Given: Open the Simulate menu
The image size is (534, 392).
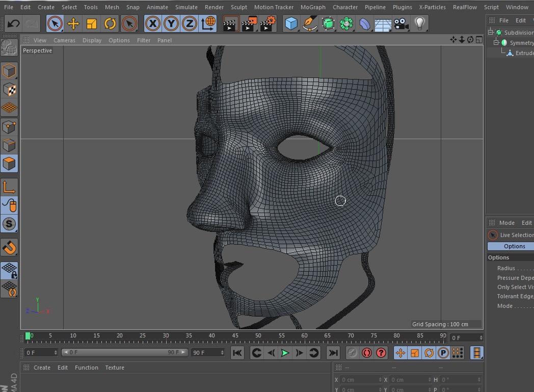Looking at the screenshot, I should point(186,7).
